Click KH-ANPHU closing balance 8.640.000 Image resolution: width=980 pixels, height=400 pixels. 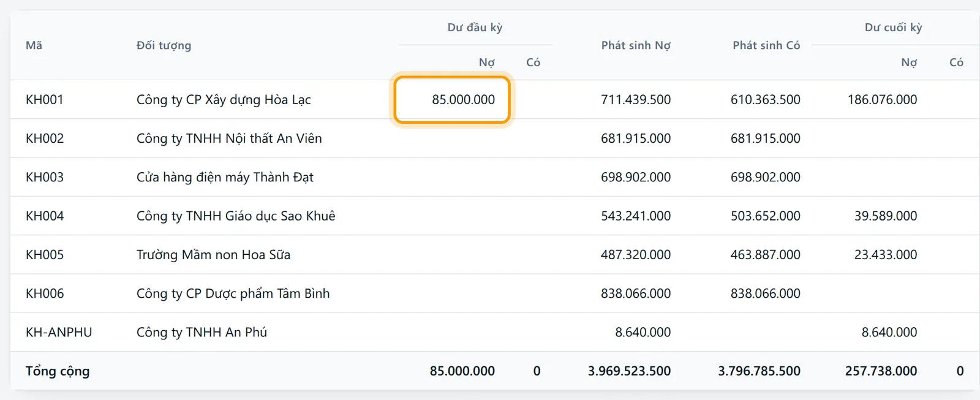coord(889,332)
